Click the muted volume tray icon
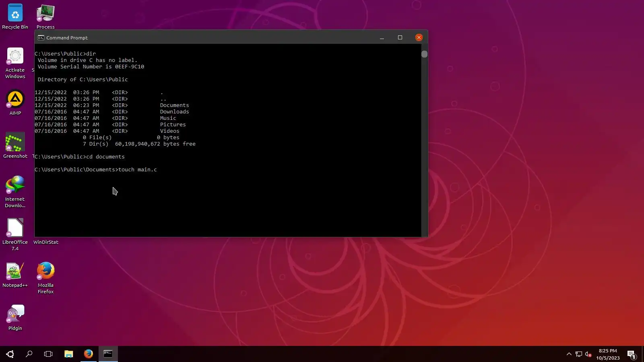The height and width of the screenshot is (362, 644). tap(588, 354)
